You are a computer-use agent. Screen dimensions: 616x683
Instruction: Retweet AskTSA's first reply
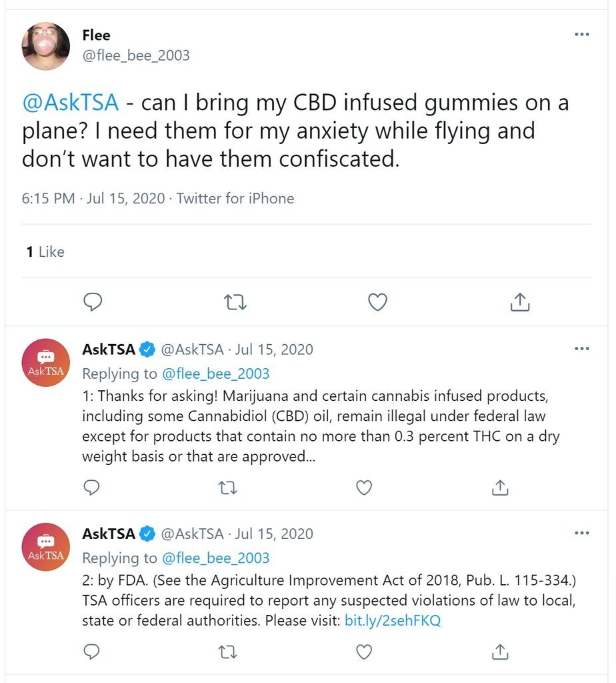click(x=227, y=488)
